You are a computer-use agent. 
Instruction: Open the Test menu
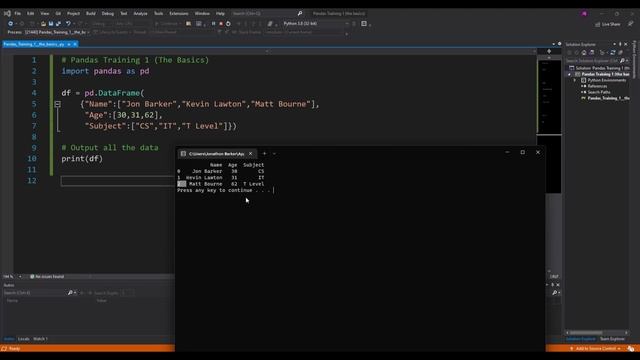[x=124, y=13]
